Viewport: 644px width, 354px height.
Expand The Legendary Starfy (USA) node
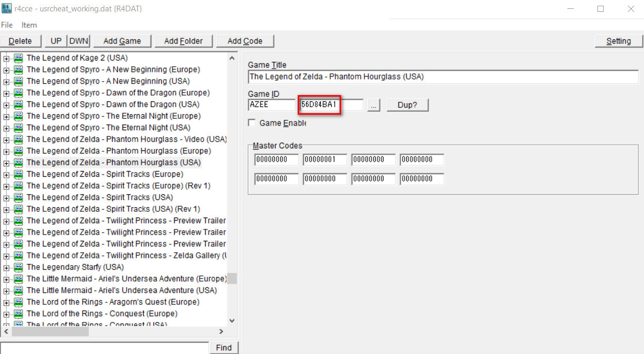[x=6, y=267]
